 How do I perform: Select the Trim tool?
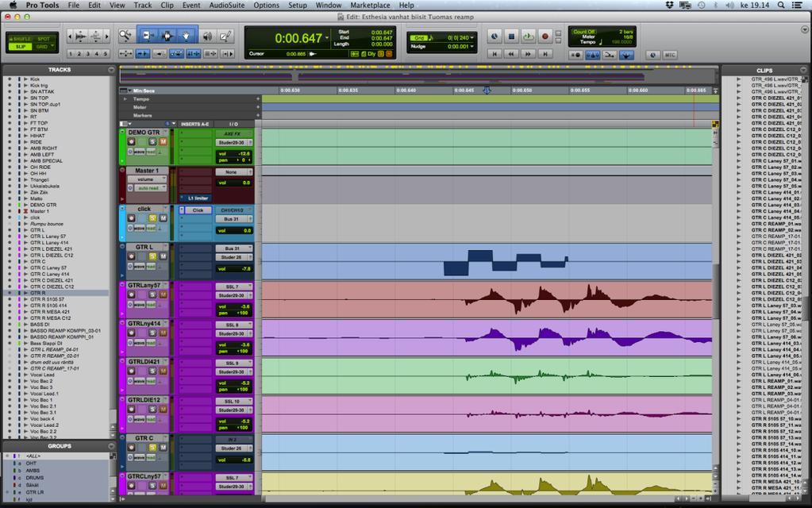[147, 36]
